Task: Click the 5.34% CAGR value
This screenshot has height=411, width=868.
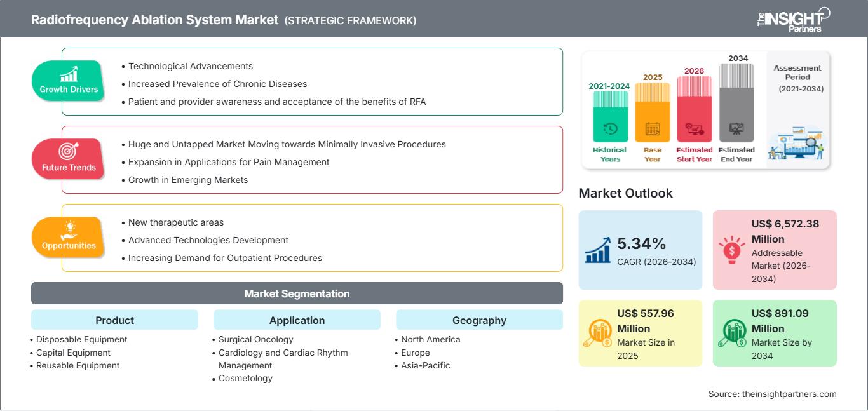Action: (642, 243)
